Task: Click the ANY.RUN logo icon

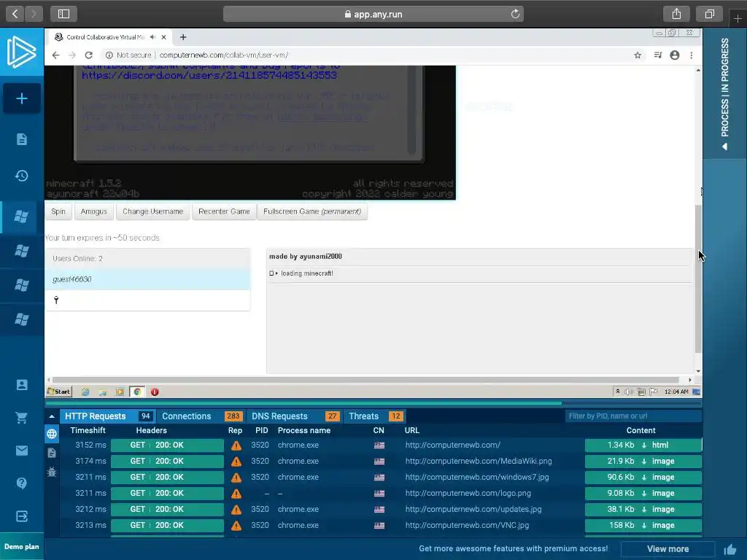Action: [21, 52]
